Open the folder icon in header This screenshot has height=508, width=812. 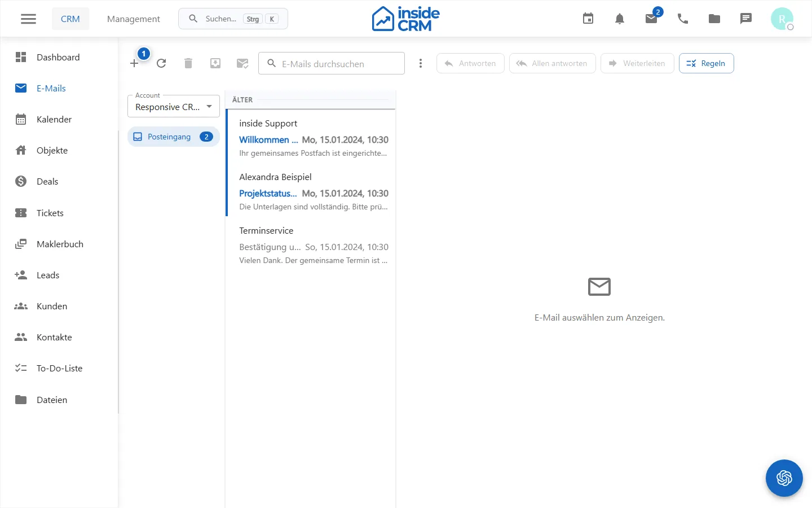click(714, 19)
